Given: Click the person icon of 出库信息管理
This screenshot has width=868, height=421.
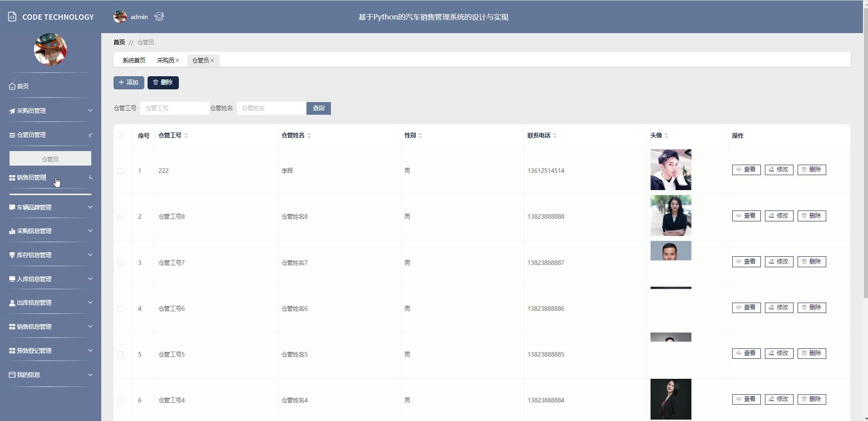Looking at the screenshot, I should point(12,303).
